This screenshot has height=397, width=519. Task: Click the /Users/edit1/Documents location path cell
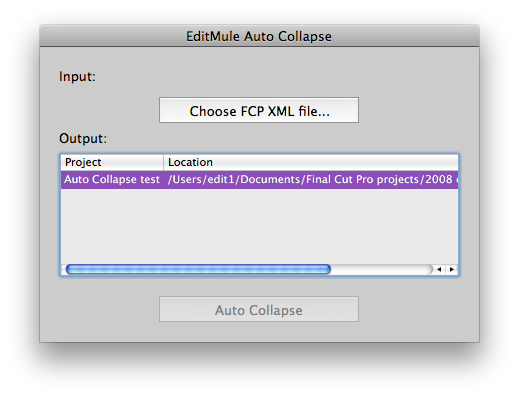[311, 180]
